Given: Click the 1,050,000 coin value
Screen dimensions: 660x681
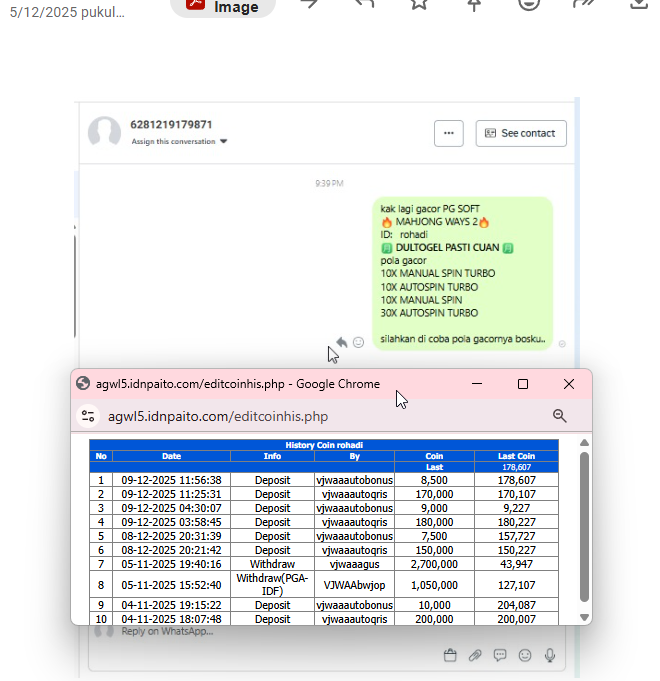Looking at the screenshot, I should tap(434, 585).
